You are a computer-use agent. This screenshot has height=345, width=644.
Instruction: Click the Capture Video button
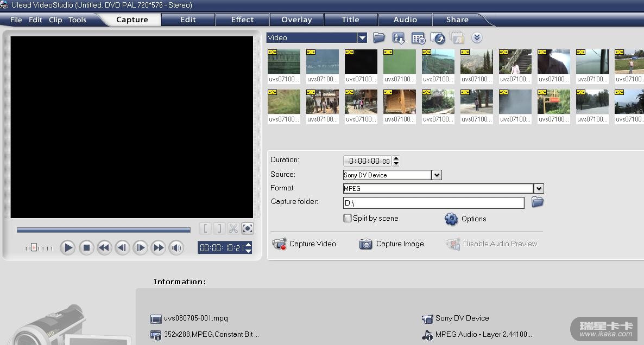tap(304, 244)
